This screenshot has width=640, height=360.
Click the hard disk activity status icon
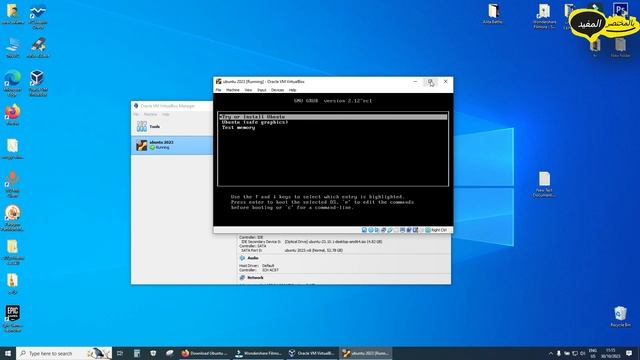click(x=364, y=230)
